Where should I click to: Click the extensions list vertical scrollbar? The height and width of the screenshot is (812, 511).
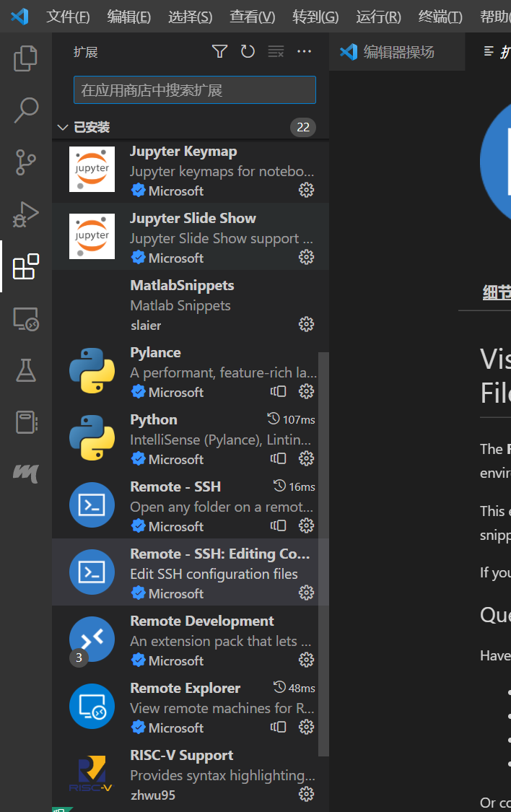click(323, 554)
